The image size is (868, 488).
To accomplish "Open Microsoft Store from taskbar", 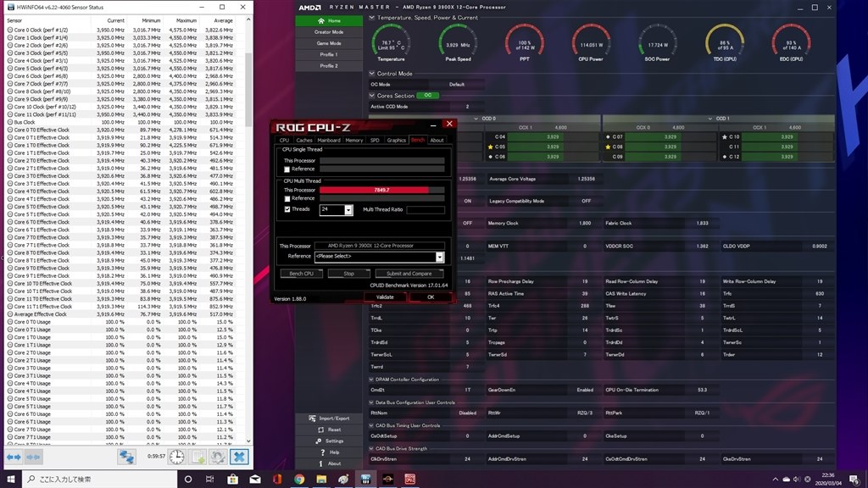I will [x=232, y=480].
